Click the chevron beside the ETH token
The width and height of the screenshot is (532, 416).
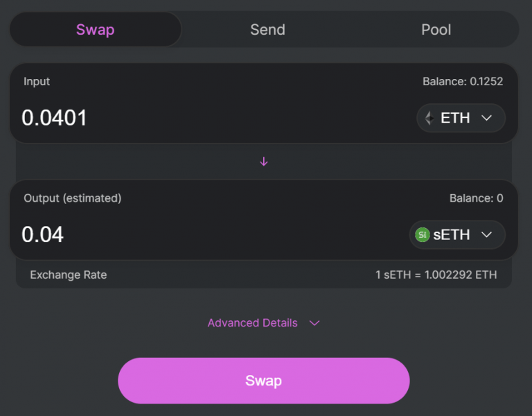coord(486,118)
